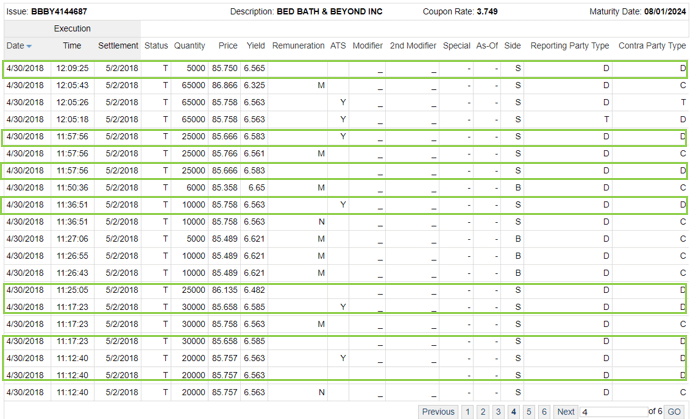Navigate to page 5

529,411
